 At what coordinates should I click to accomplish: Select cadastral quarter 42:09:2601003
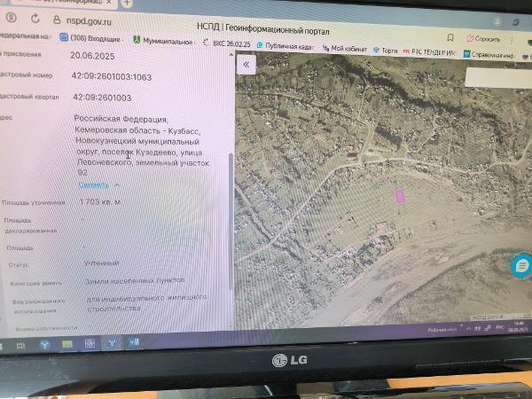[102, 98]
